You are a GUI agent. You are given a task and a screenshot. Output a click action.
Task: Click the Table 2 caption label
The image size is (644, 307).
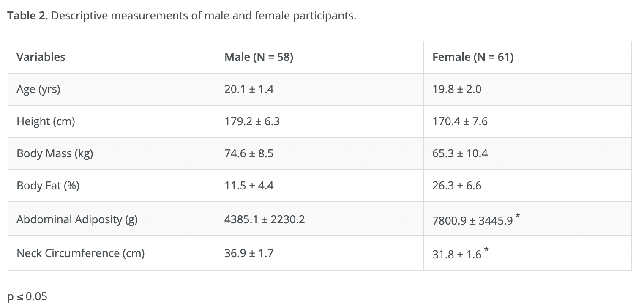[27, 16]
